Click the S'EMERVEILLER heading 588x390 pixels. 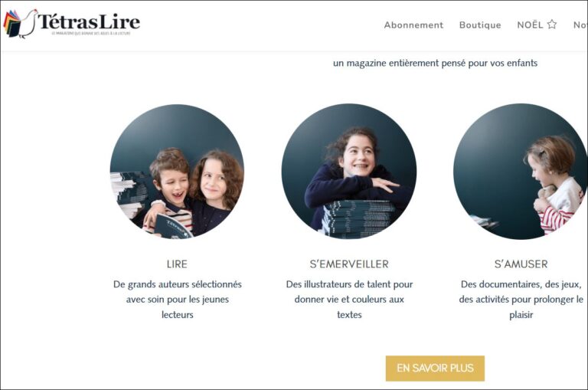click(x=349, y=264)
